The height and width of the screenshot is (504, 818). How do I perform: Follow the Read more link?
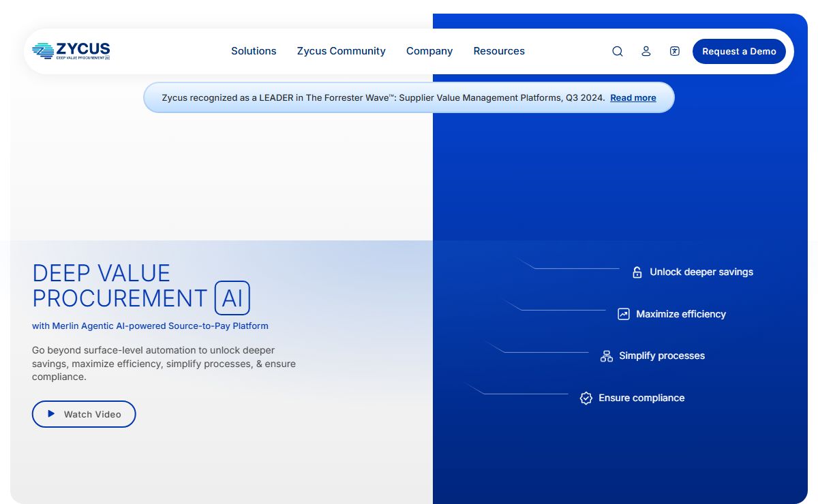click(633, 98)
